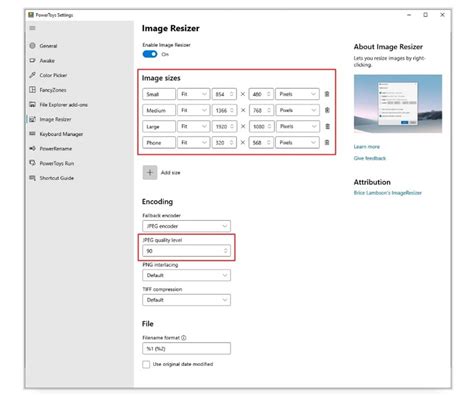Click the Small width stepper showing 854
The width and height of the screenshot is (474, 396).
(224, 94)
